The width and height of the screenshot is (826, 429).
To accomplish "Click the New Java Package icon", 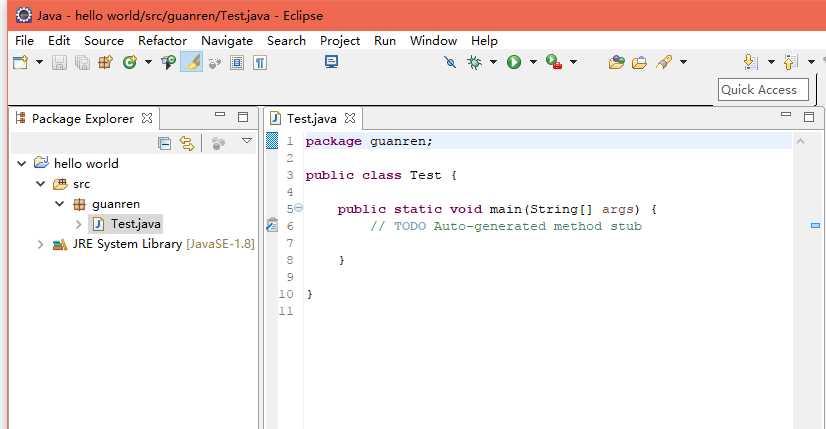I will coord(105,62).
